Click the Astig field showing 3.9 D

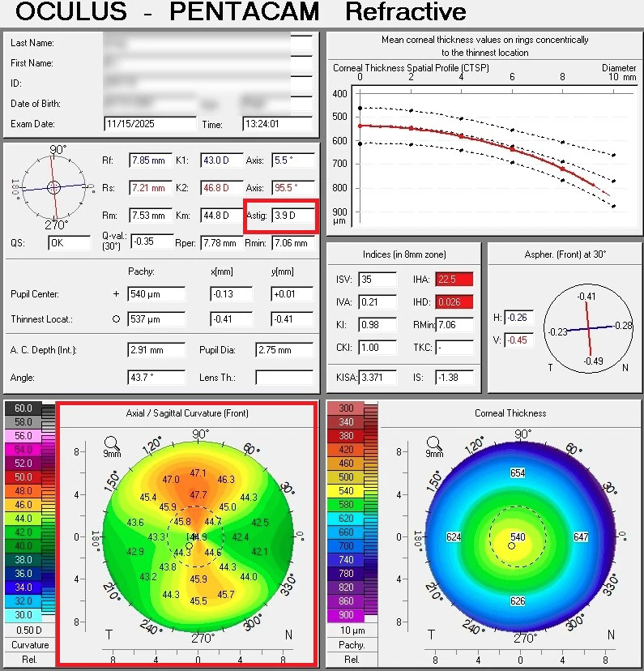click(293, 216)
